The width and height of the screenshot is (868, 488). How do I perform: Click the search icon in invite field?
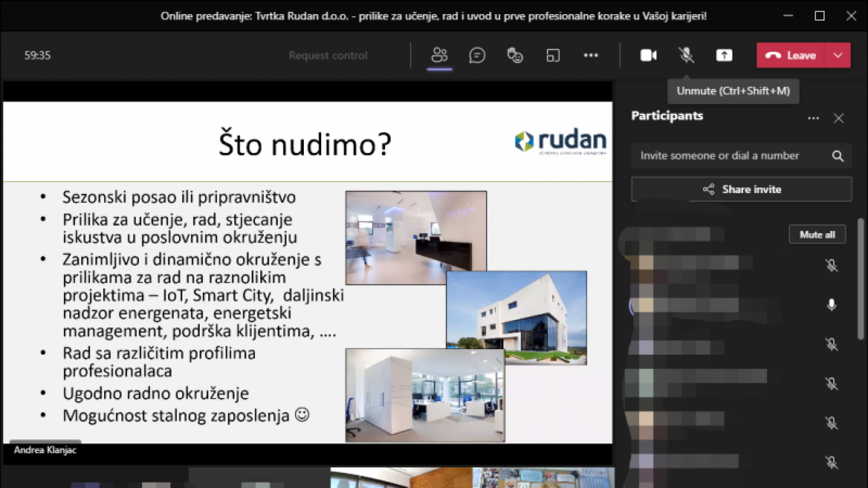[x=838, y=156]
